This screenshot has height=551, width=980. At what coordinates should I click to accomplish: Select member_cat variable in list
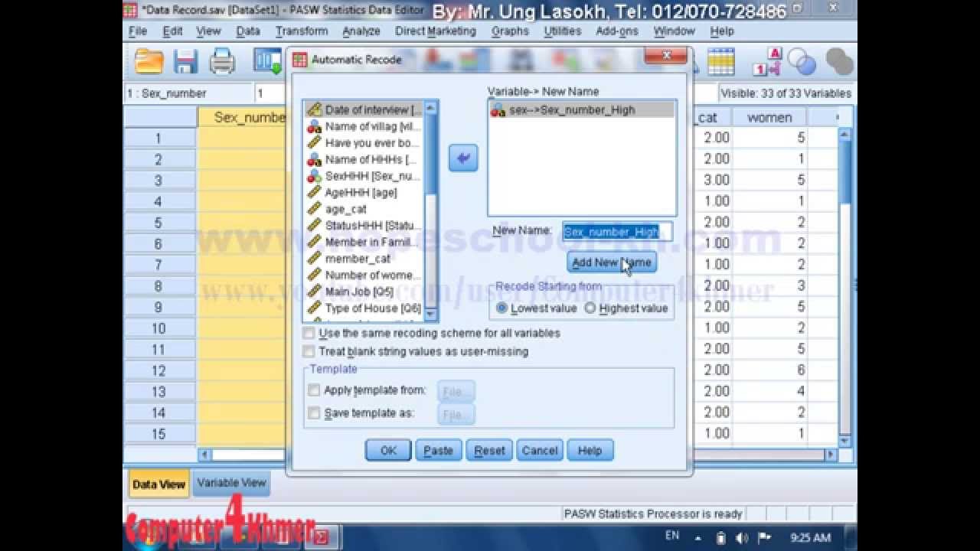[349, 259]
